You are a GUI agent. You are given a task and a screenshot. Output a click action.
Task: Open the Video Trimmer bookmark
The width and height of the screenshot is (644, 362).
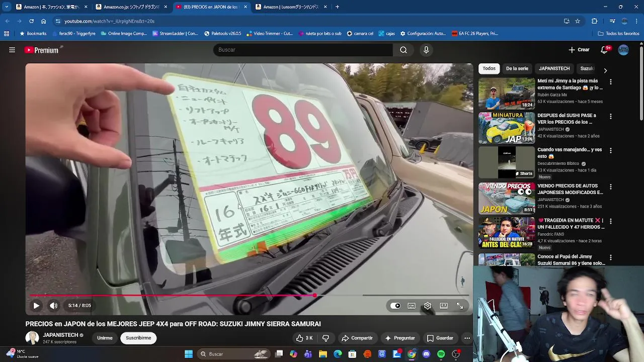[269, 34]
